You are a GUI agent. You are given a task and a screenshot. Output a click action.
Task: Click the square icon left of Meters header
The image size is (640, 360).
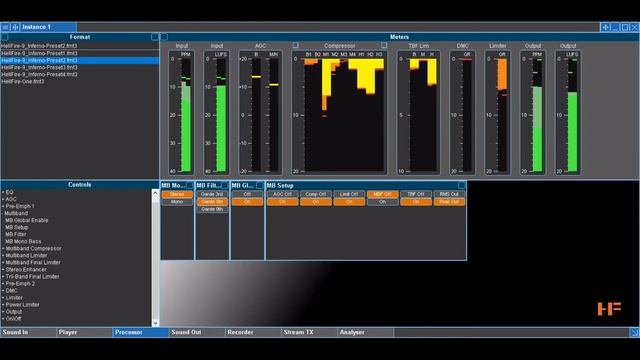pyautogui.click(x=164, y=37)
